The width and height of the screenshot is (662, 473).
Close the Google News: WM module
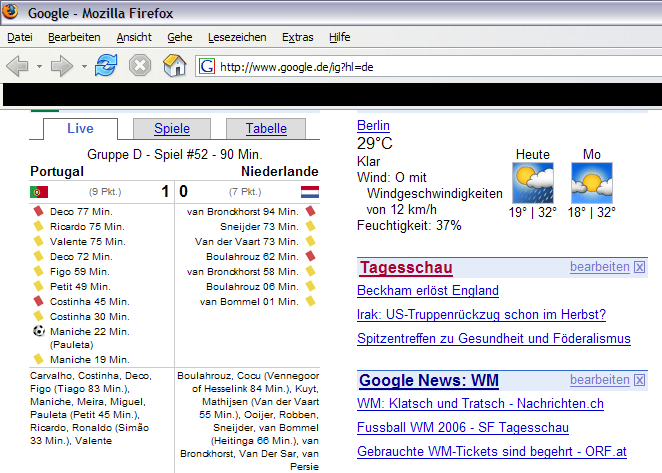tap(640, 380)
